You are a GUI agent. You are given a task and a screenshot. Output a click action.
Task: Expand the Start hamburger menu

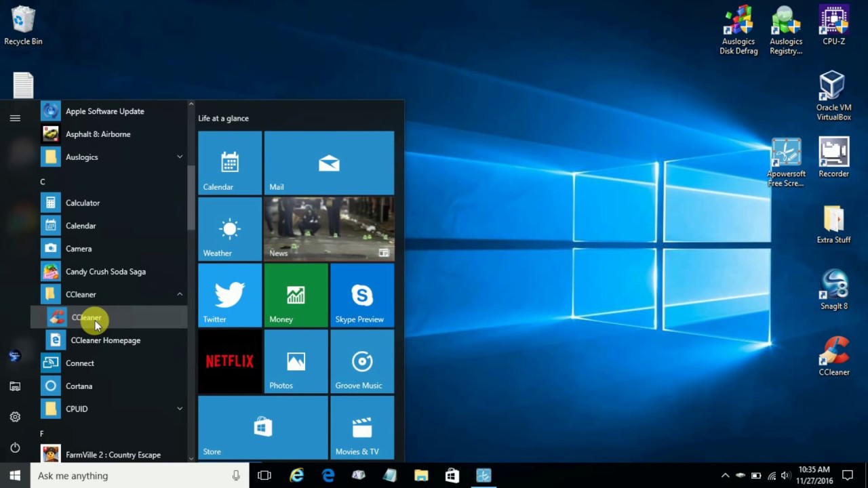coord(15,118)
